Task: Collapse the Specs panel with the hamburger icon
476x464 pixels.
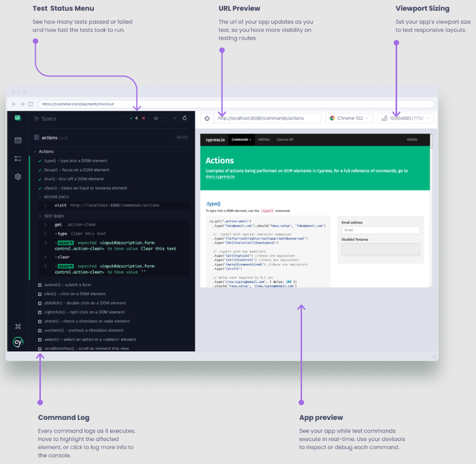Action: click(x=37, y=119)
